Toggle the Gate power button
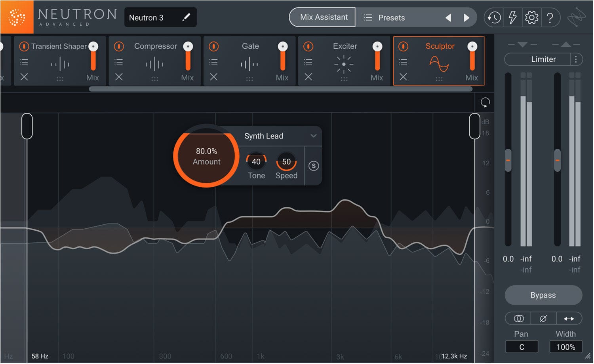 click(x=213, y=46)
